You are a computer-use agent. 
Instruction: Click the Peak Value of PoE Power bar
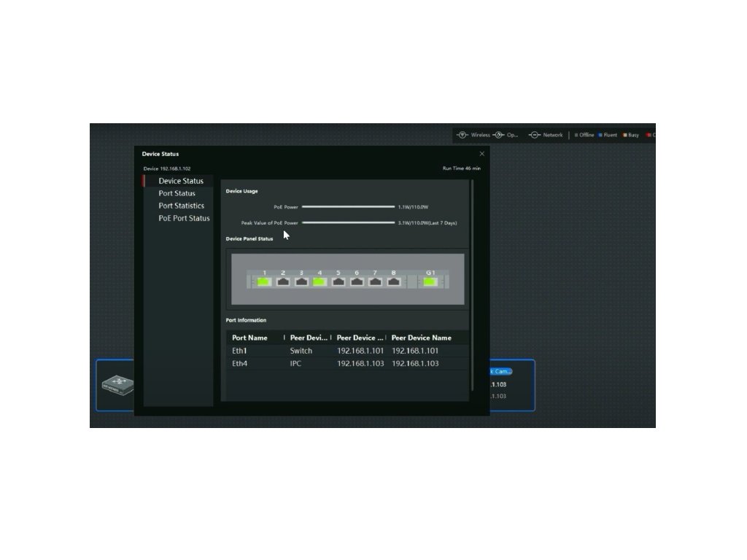coord(348,222)
